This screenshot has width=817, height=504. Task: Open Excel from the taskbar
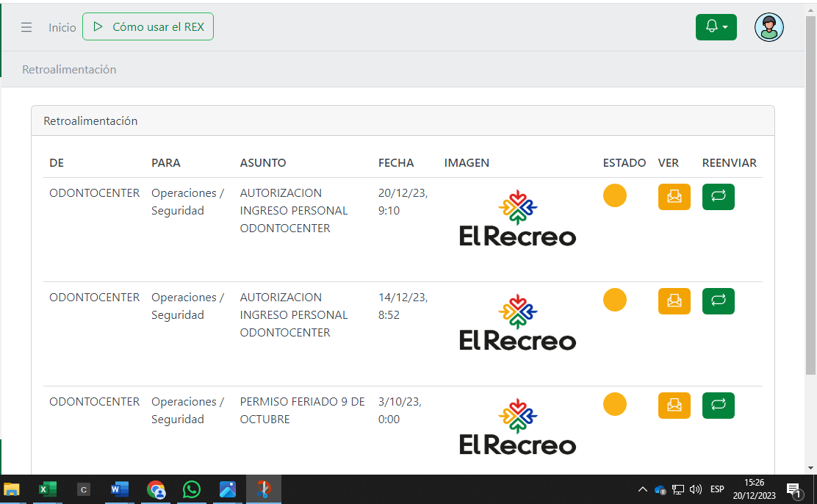click(48, 489)
